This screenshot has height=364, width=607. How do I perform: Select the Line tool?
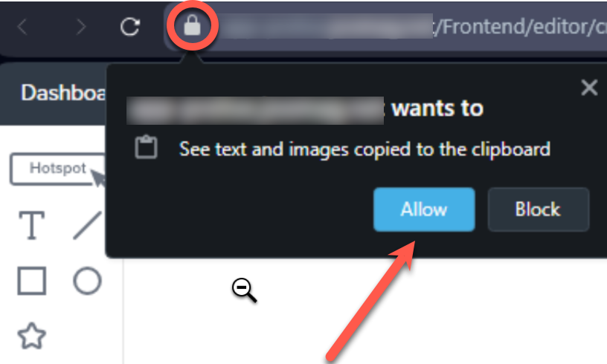[88, 225]
